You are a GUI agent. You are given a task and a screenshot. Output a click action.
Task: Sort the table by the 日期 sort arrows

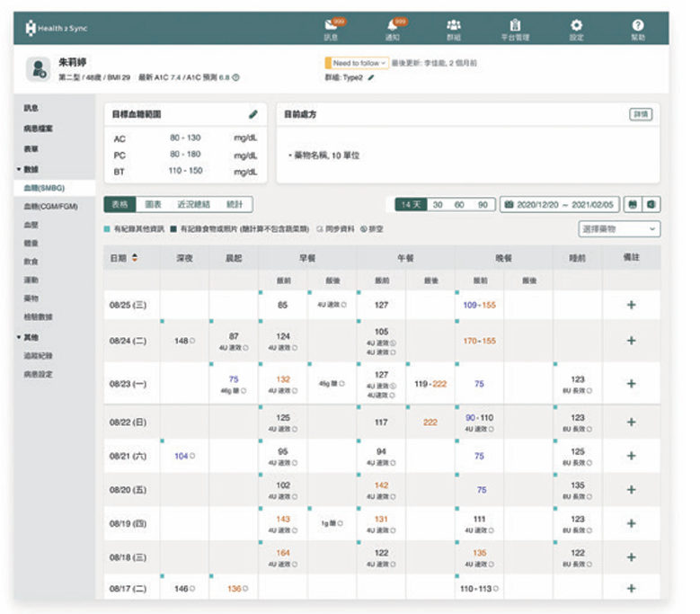tap(135, 258)
